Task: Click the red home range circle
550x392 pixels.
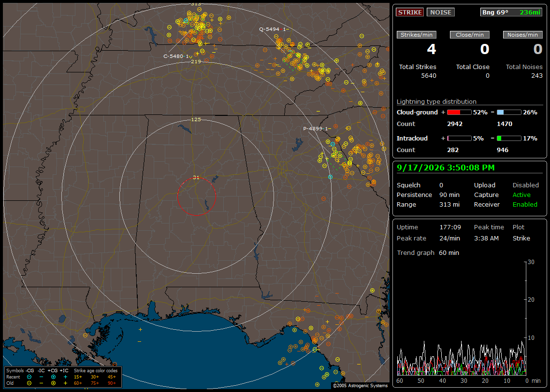Action: pyautogui.click(x=196, y=196)
